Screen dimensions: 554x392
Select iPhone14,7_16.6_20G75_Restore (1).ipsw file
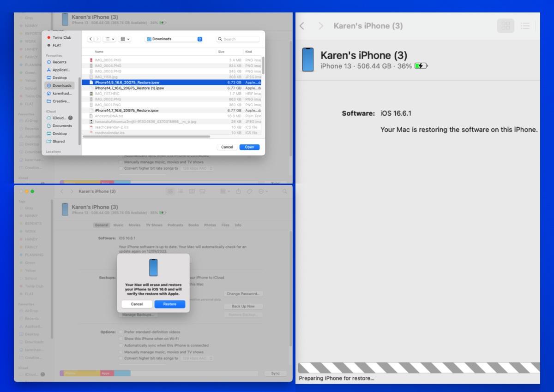click(129, 88)
